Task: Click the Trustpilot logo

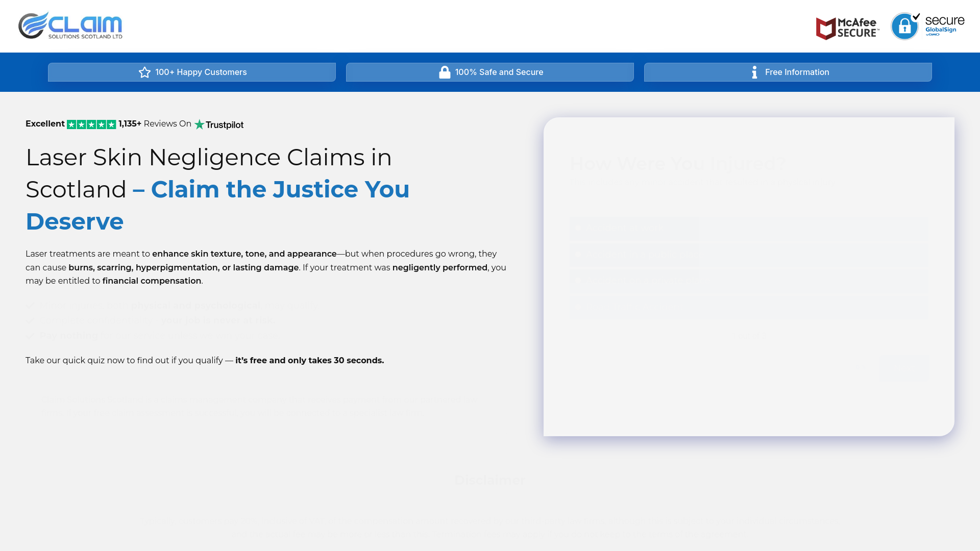Action: click(219, 124)
